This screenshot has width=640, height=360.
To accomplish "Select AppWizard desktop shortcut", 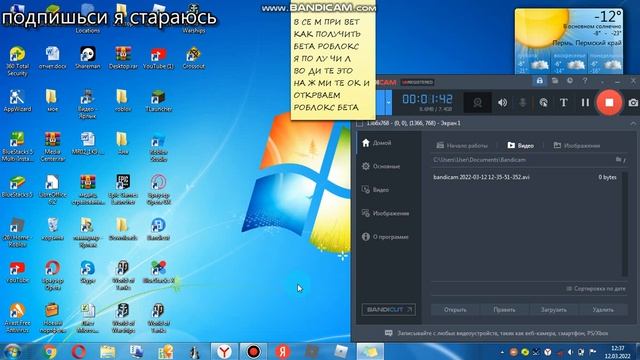I will tap(17, 101).
